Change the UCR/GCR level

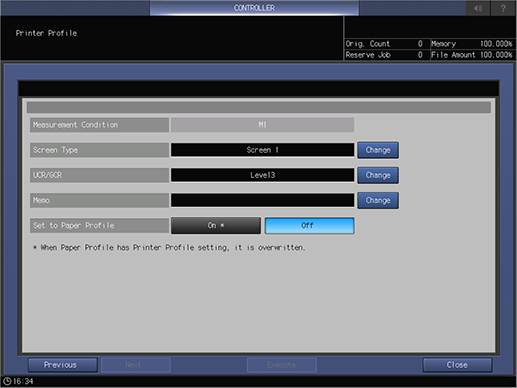[x=378, y=175]
